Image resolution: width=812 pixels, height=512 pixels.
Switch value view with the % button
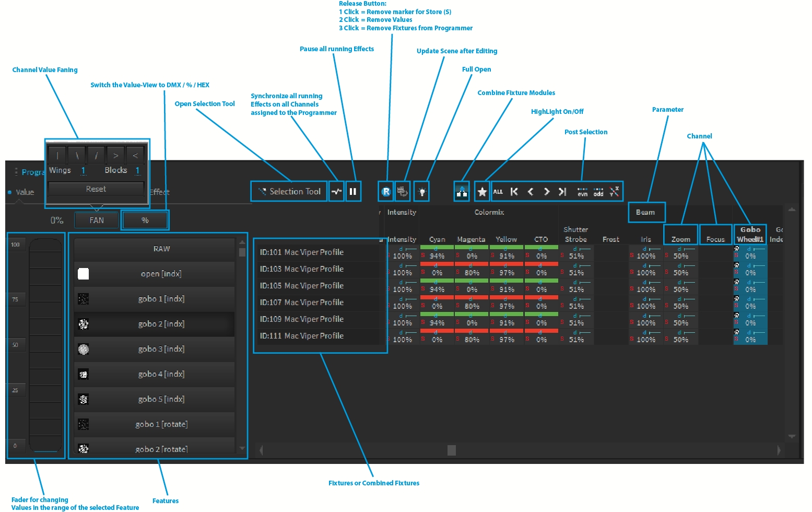(145, 220)
